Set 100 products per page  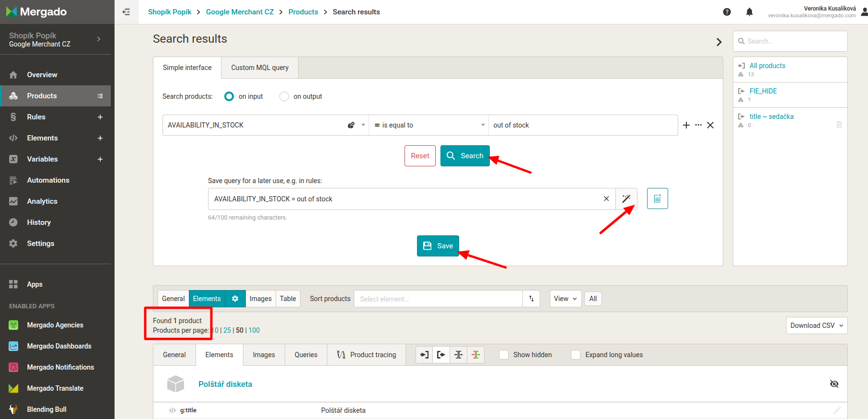point(254,330)
